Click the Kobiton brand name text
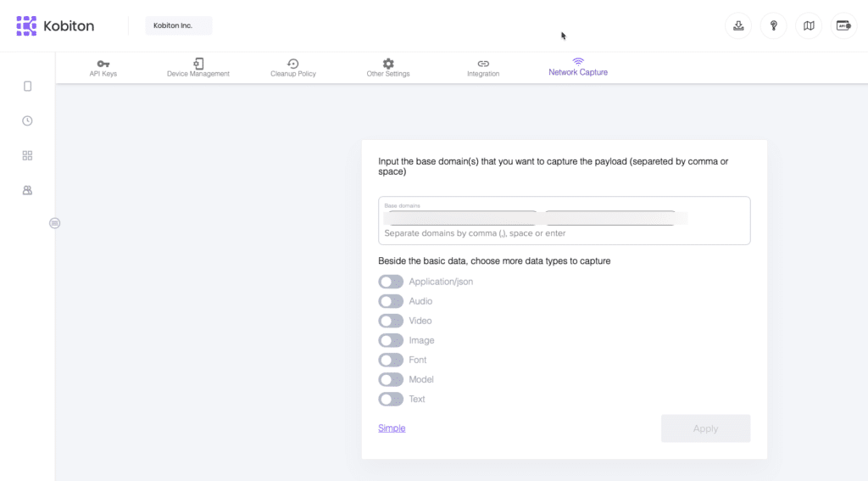This screenshot has height=481, width=868. point(69,26)
